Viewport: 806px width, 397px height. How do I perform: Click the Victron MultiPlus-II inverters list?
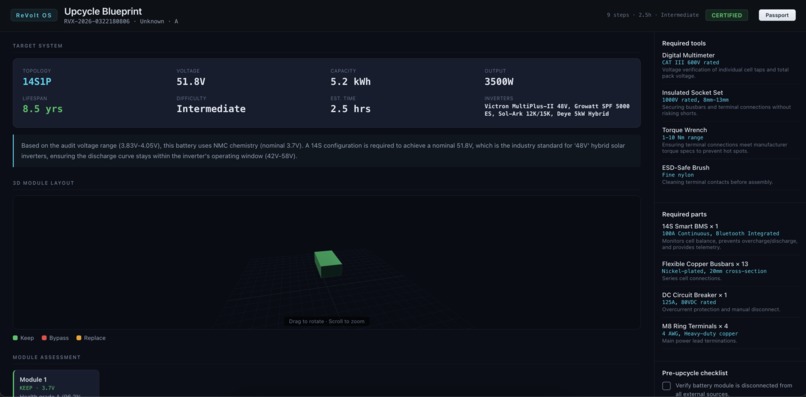click(x=557, y=110)
